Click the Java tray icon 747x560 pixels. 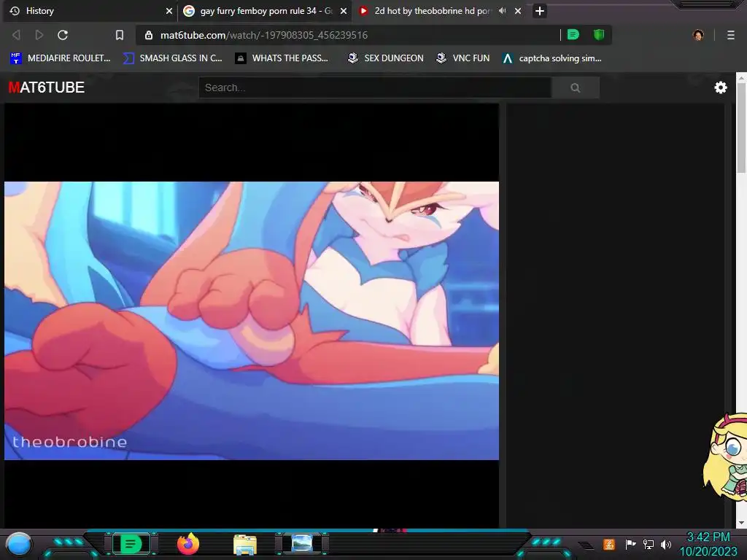point(609,544)
